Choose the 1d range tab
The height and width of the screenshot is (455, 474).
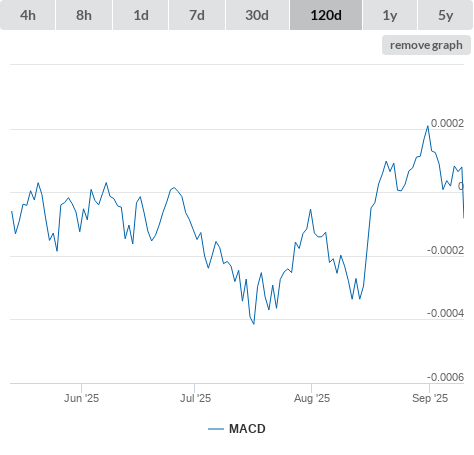[141, 15]
